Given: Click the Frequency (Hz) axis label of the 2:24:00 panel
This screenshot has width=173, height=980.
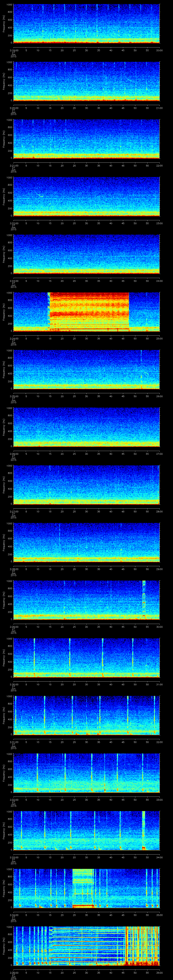Looking at the screenshot, I should [x=4, y=312].
